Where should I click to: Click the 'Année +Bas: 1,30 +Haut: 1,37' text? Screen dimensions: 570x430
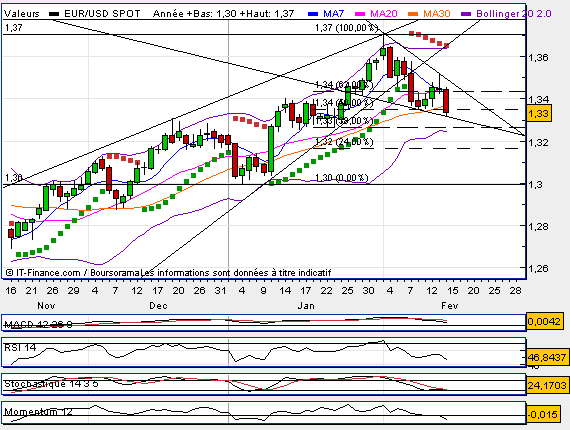click(224, 14)
